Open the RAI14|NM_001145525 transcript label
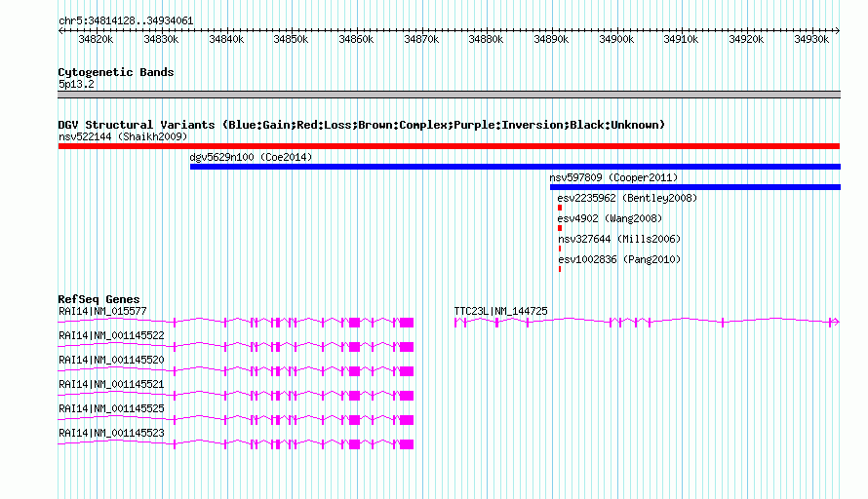Viewport: 868px width, 499px height. [x=111, y=408]
